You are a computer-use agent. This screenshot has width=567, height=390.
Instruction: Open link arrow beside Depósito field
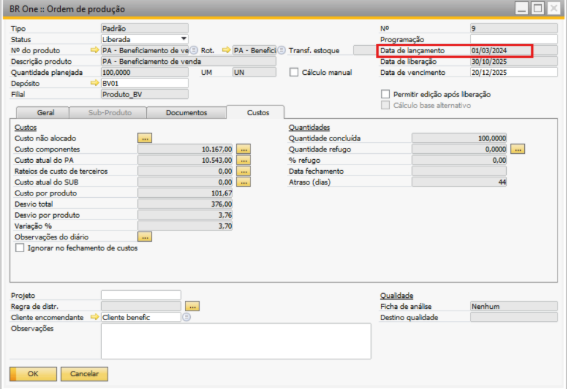[94, 83]
